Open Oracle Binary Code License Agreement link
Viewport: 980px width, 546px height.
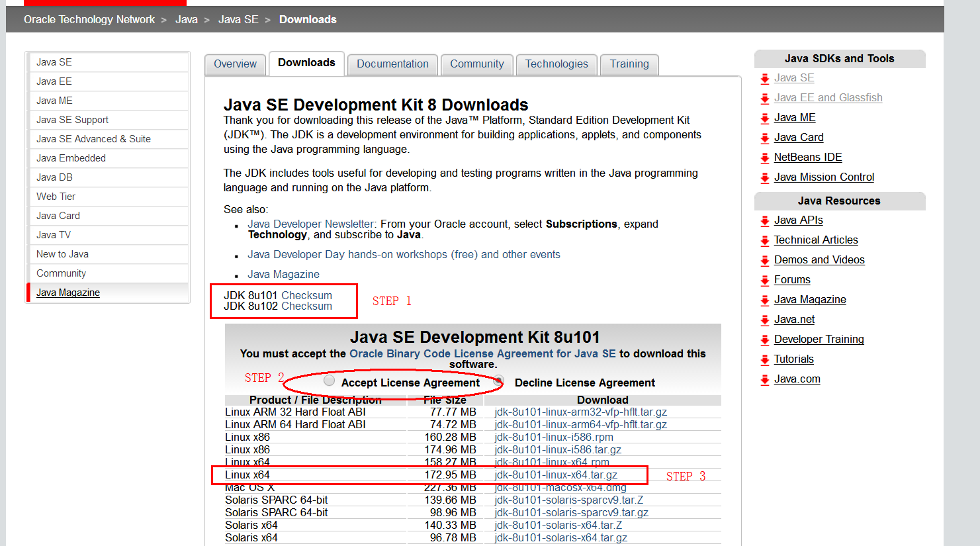click(482, 354)
